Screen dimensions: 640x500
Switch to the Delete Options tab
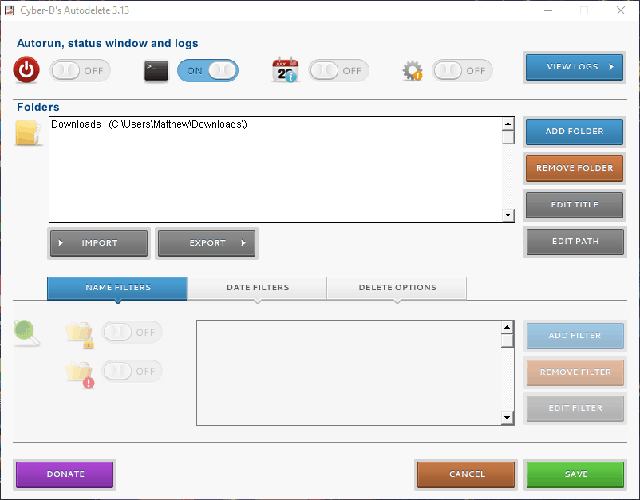pos(397,288)
